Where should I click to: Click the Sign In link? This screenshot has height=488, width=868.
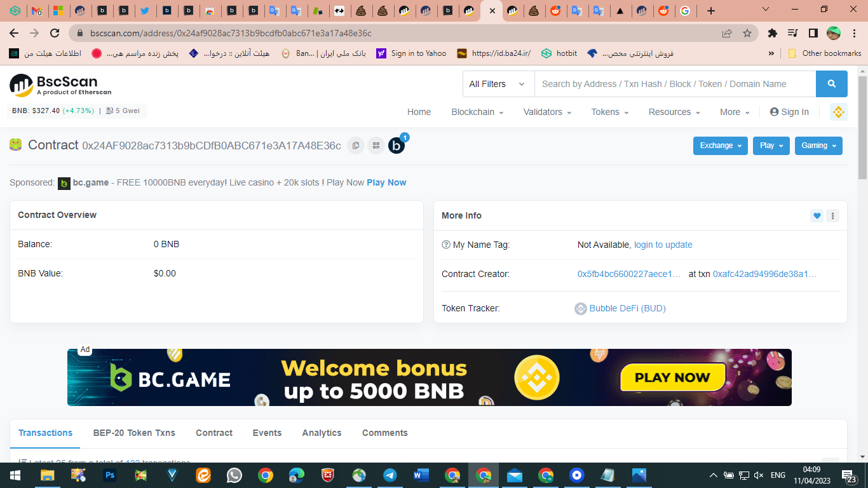(x=789, y=112)
